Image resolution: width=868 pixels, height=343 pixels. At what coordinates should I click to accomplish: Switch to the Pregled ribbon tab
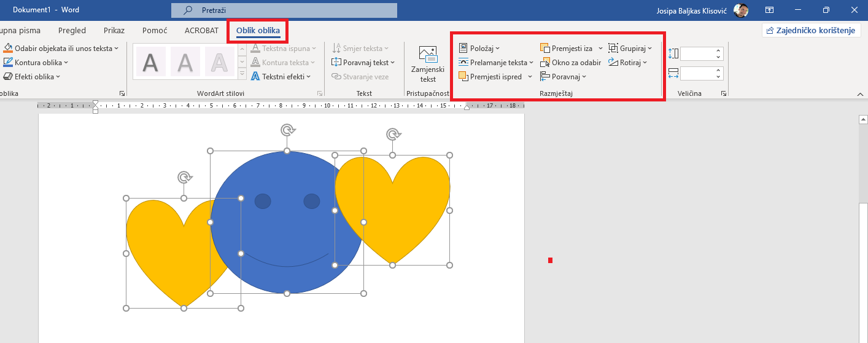coord(72,31)
